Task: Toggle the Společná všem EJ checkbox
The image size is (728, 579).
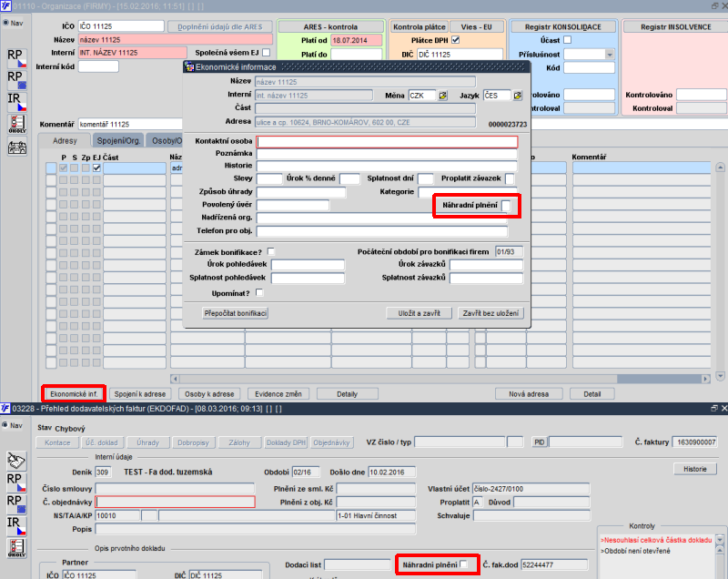Action: pos(266,53)
